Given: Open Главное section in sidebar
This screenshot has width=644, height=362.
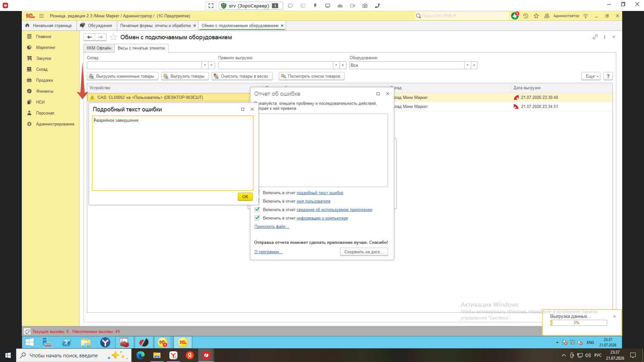Looking at the screenshot, I should pyautogui.click(x=40, y=37).
